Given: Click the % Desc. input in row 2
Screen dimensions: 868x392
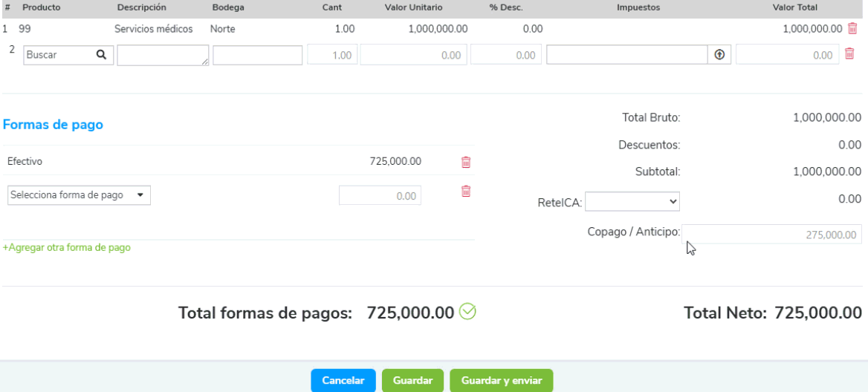Looking at the screenshot, I should [x=505, y=56].
